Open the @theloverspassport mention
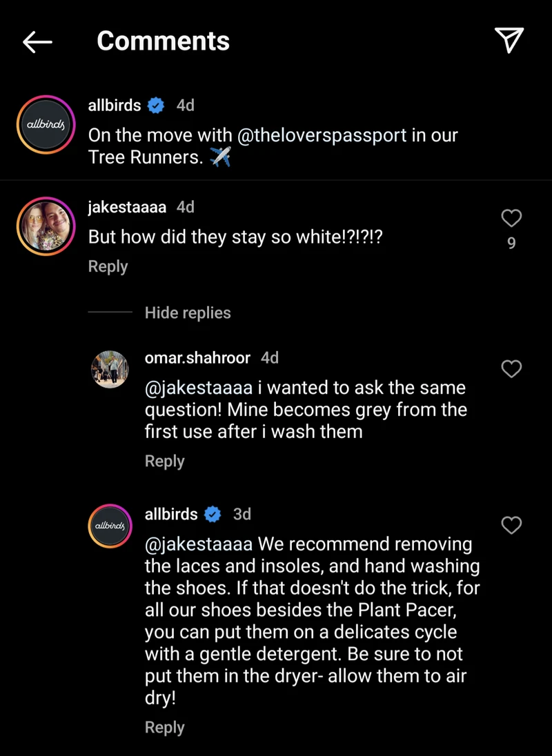 click(322, 135)
